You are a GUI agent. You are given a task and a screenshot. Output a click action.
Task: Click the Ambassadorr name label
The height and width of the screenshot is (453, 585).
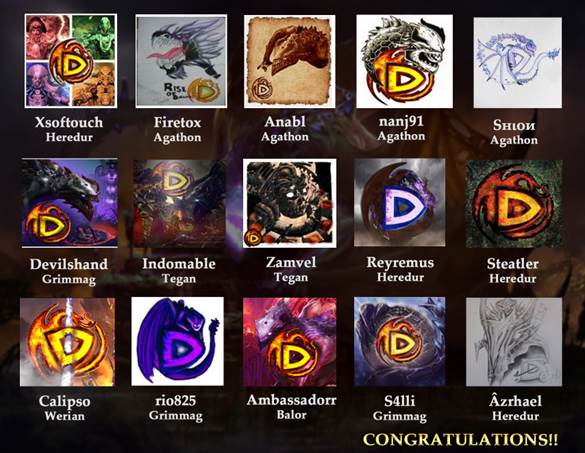[x=291, y=400]
